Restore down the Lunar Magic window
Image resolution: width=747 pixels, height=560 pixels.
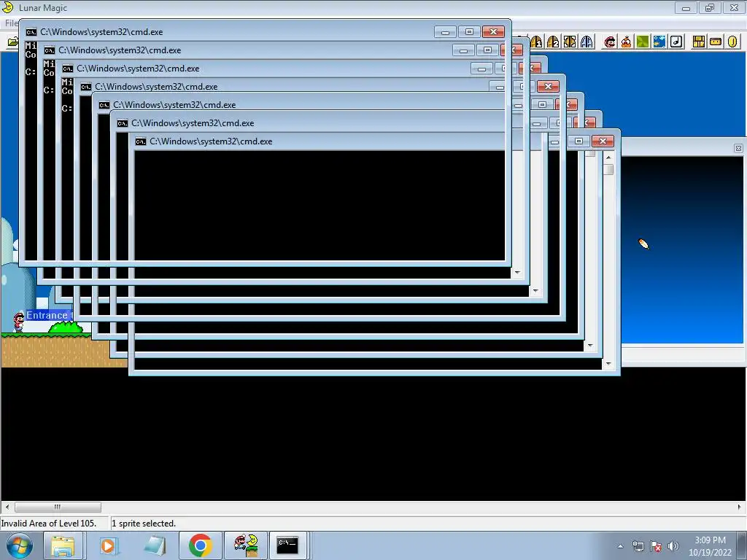[x=710, y=7]
